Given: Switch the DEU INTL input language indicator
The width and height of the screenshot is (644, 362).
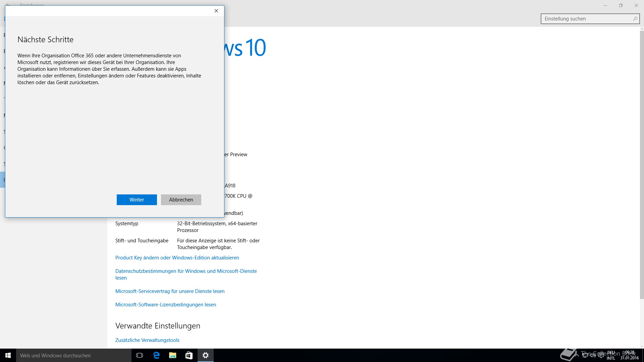Looking at the screenshot, I should click(x=611, y=355).
